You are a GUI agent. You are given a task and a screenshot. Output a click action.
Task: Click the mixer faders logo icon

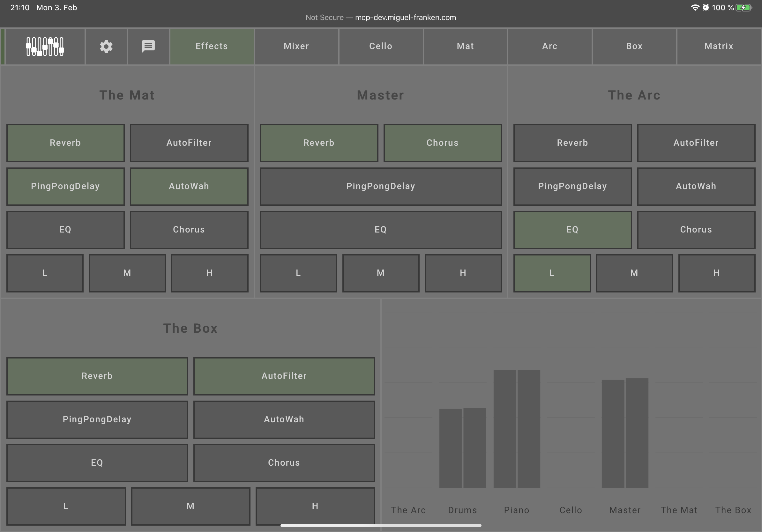pyautogui.click(x=45, y=46)
